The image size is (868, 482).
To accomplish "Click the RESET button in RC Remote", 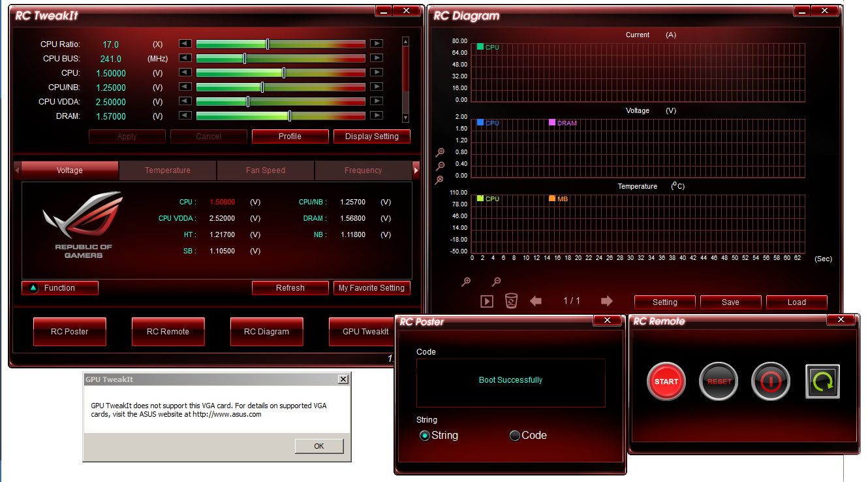I will 719,381.
